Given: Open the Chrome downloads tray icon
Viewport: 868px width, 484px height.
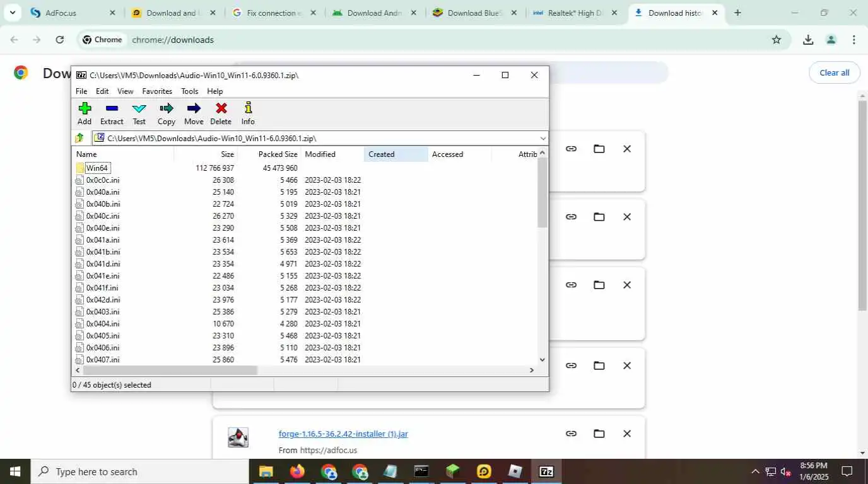Looking at the screenshot, I should [x=808, y=40].
